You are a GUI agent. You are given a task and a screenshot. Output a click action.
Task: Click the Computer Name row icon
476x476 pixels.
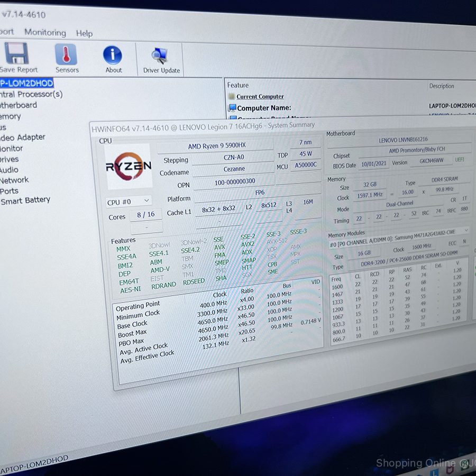tap(233, 108)
